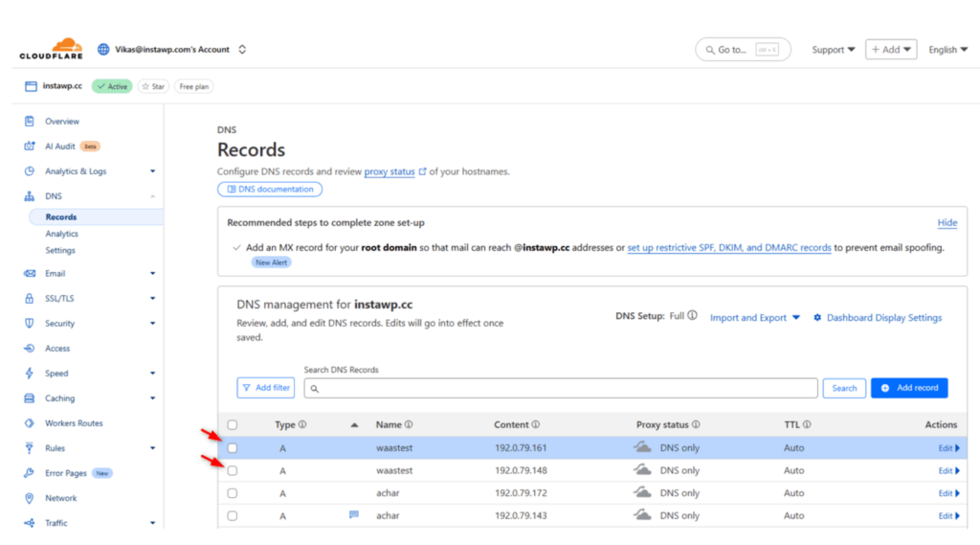Check the waastest 192.0.79.148 record checkbox
The width and height of the screenshot is (980, 545).
click(x=233, y=470)
